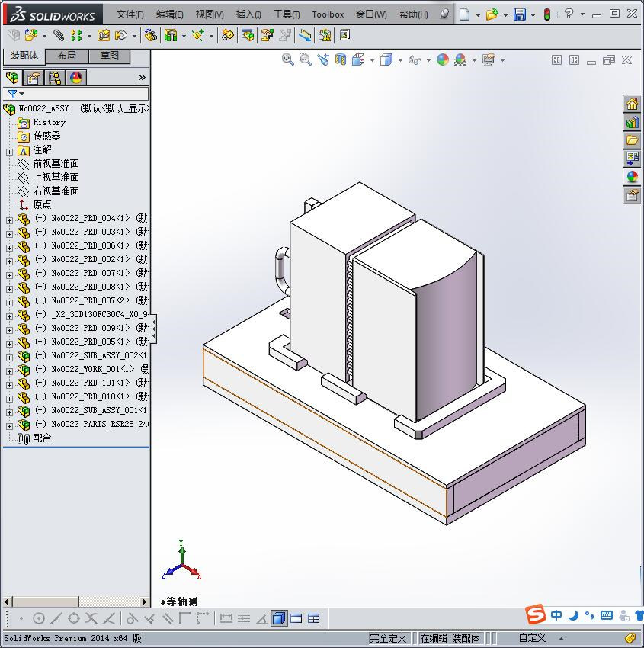Expand the 注解 annotations folder

click(x=9, y=152)
